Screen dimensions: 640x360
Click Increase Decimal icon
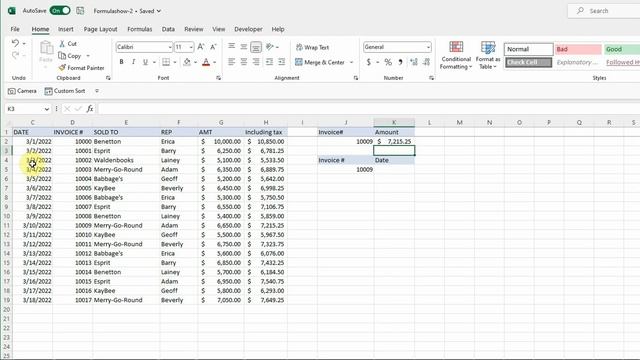[x=414, y=62]
